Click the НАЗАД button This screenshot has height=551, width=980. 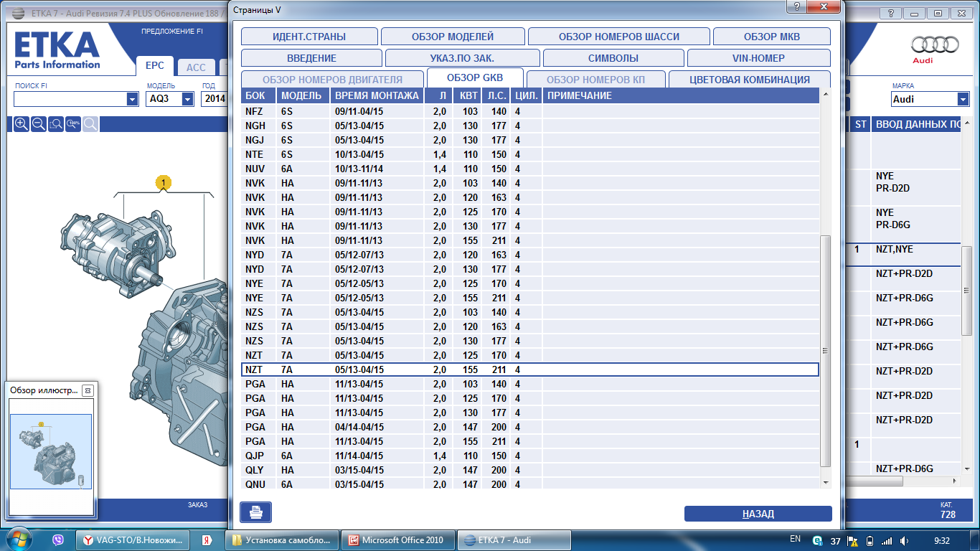pyautogui.click(x=758, y=514)
